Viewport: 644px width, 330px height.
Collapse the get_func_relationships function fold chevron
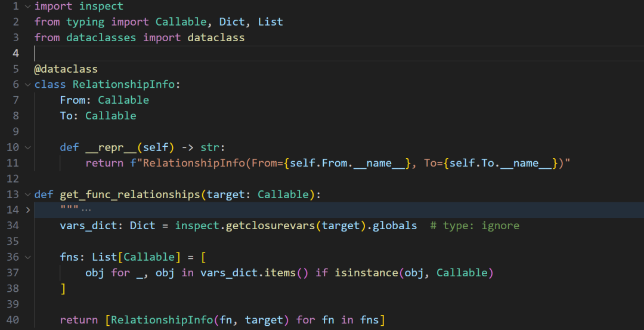[x=27, y=195]
